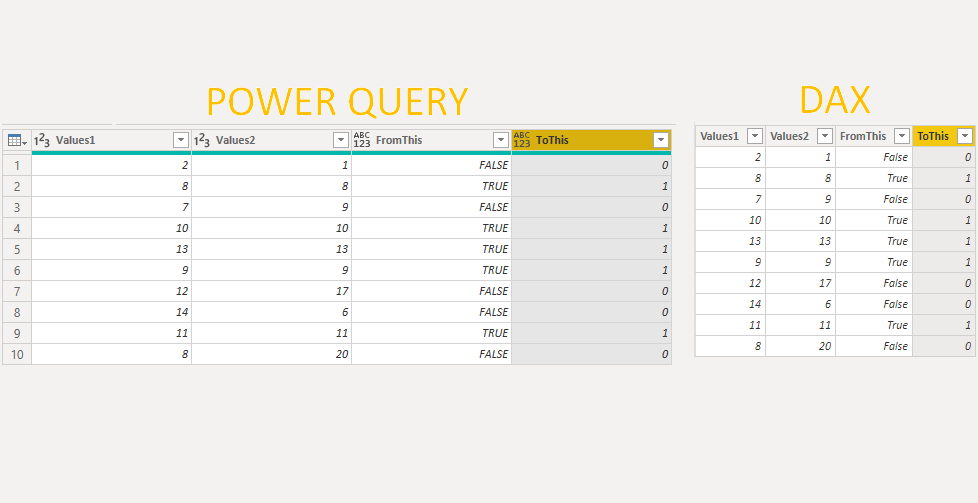
Task: Click Values1 cell 14 in Power Query row 8
Action: [111, 312]
